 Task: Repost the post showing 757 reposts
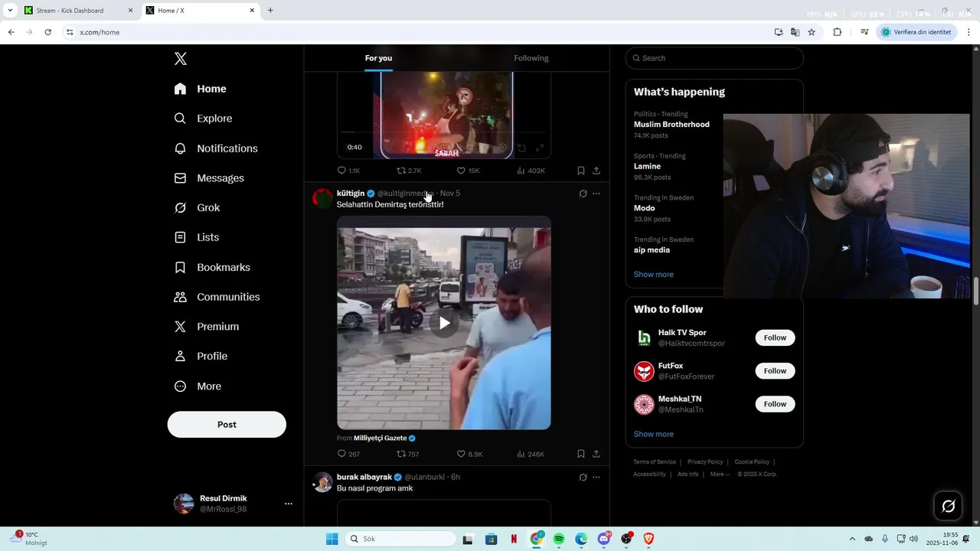407,454
